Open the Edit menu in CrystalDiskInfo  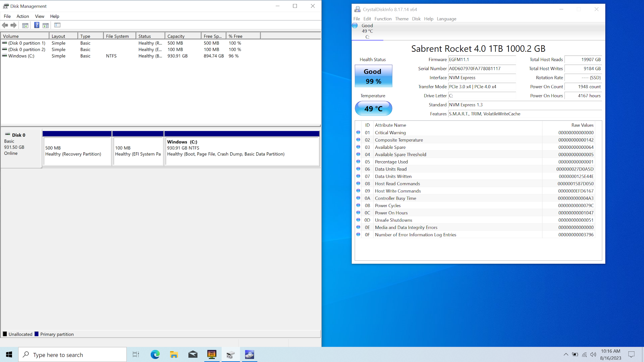click(x=367, y=19)
